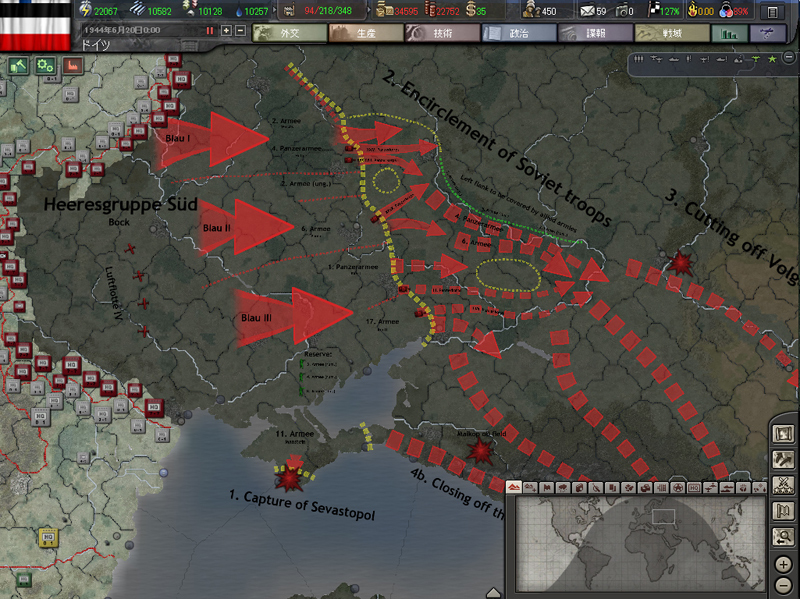Increase game speed with the plus button

(227, 31)
